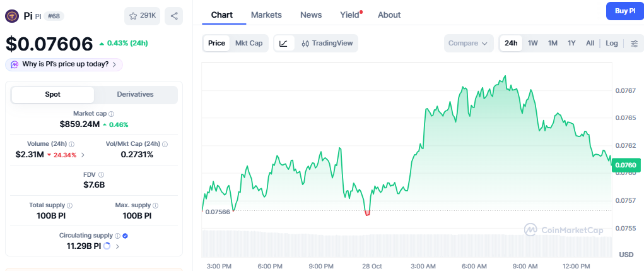Select the 1W time range
The height and width of the screenshot is (271, 644).
[533, 43]
